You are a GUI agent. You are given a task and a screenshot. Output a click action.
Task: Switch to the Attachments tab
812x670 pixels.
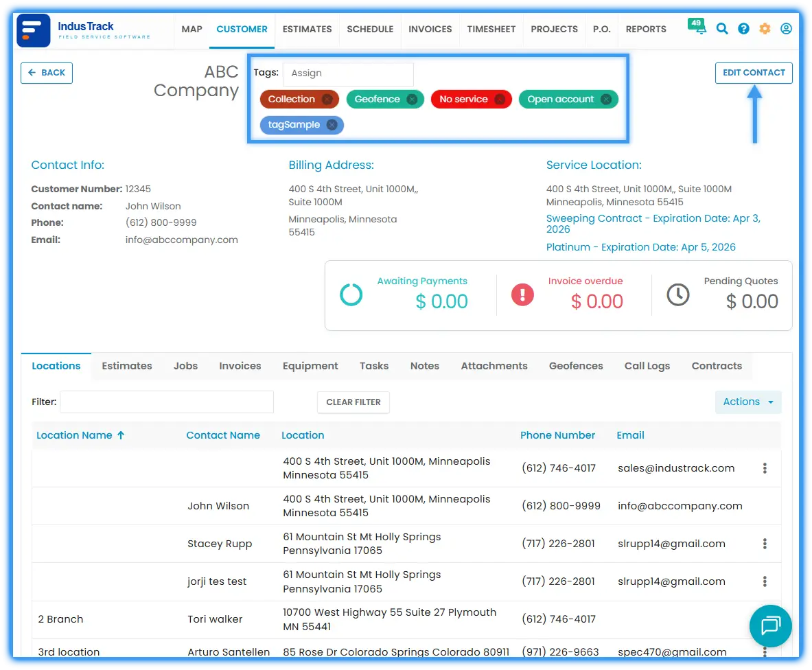(494, 366)
